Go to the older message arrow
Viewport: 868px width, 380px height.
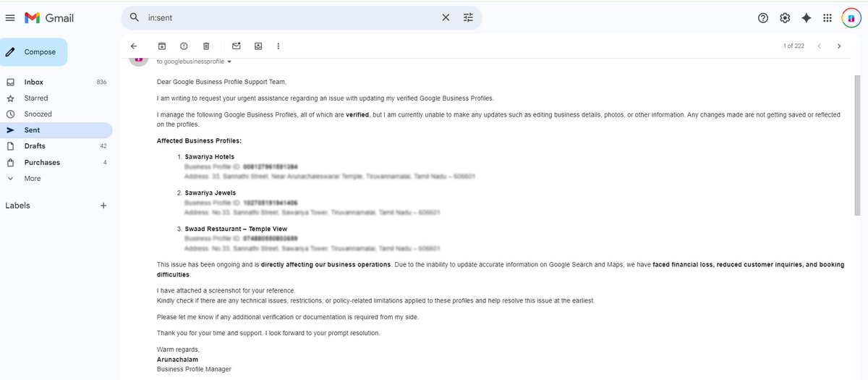click(x=839, y=46)
